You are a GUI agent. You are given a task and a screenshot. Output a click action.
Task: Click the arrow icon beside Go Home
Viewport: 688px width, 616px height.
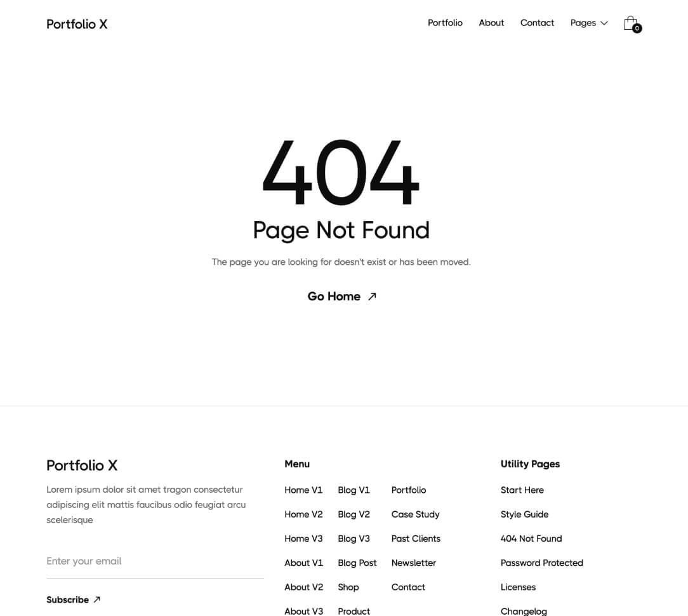point(372,296)
